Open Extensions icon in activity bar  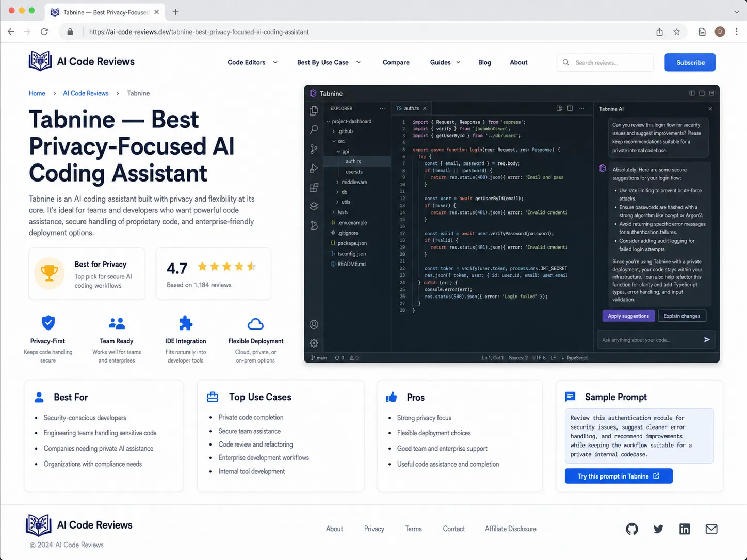314,187
